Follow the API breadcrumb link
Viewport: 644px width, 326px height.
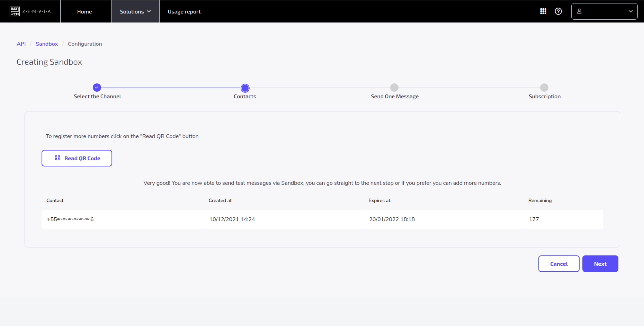coord(21,44)
